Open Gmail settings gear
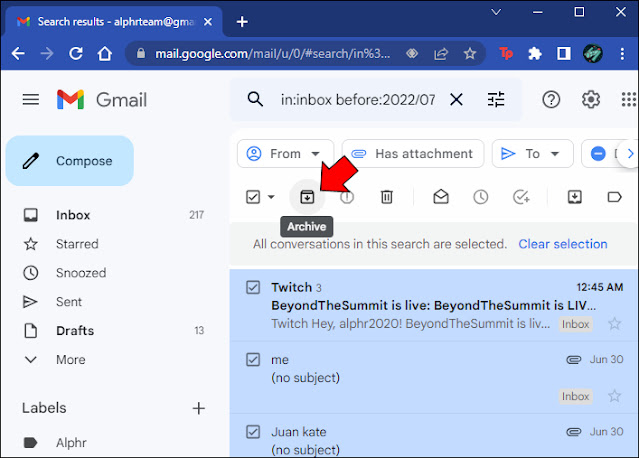 click(x=591, y=99)
